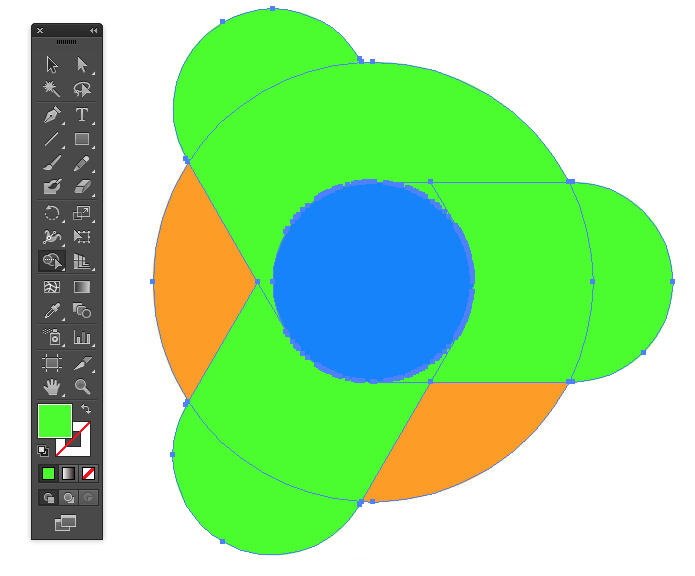This screenshot has width=695, height=576.
Task: Change Screen Mode button
Action: pos(66,523)
